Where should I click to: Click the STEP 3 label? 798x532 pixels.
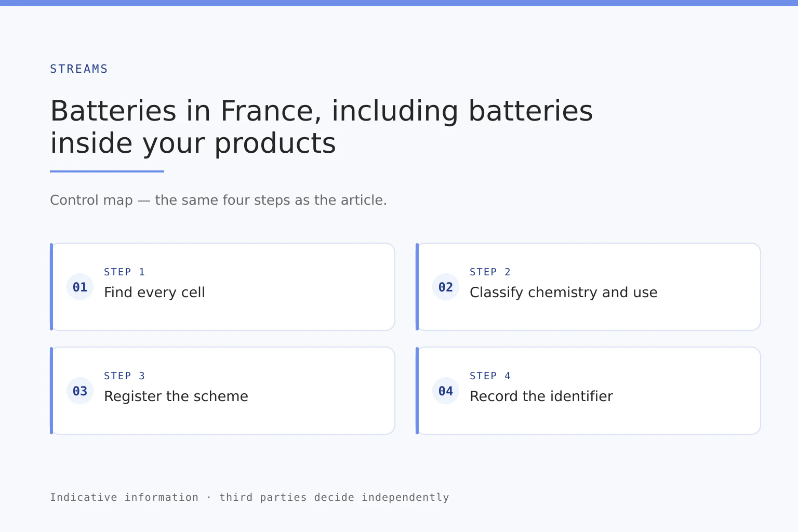125,376
